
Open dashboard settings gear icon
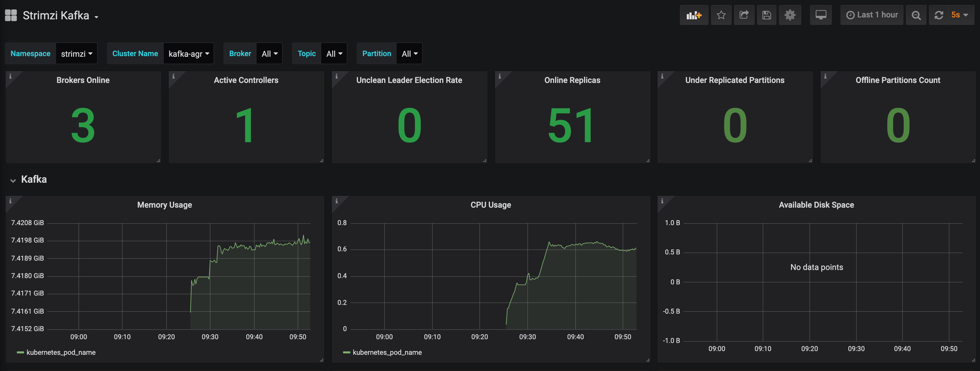coord(790,15)
